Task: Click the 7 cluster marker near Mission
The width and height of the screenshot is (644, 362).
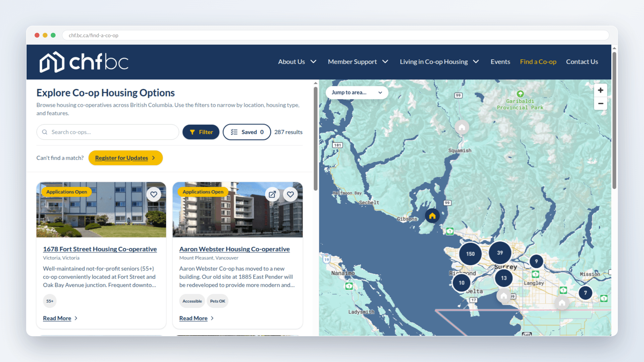Action: pyautogui.click(x=585, y=293)
